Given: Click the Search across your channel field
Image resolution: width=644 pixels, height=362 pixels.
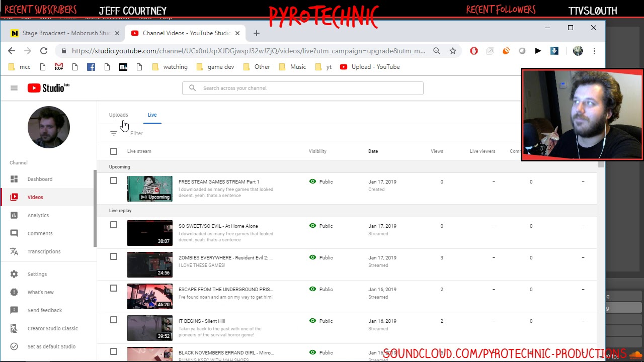Looking at the screenshot, I should pyautogui.click(x=303, y=88).
